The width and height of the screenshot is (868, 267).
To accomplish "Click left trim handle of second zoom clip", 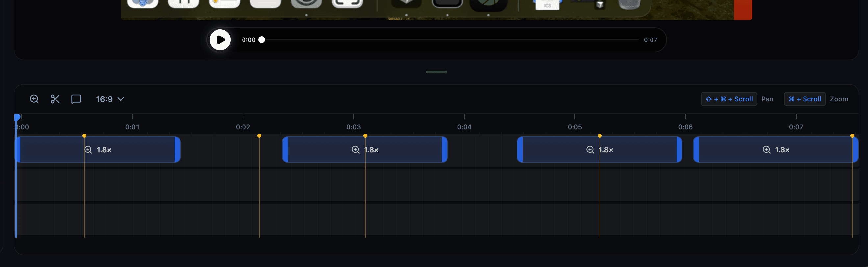I will point(285,150).
